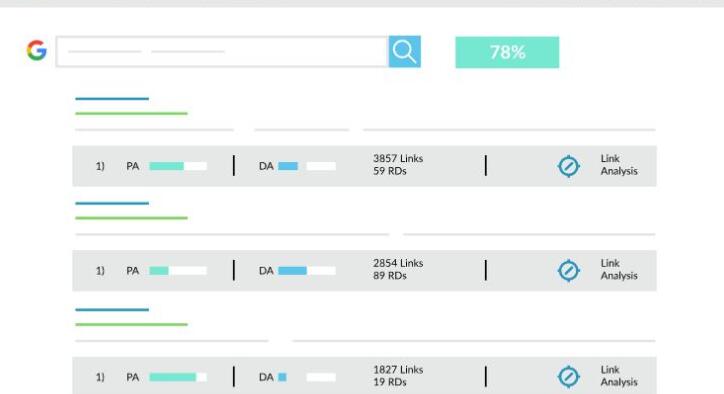Viewport: 724px width, 394px height.
Task: Click the second result's green URL line
Action: 132,218
